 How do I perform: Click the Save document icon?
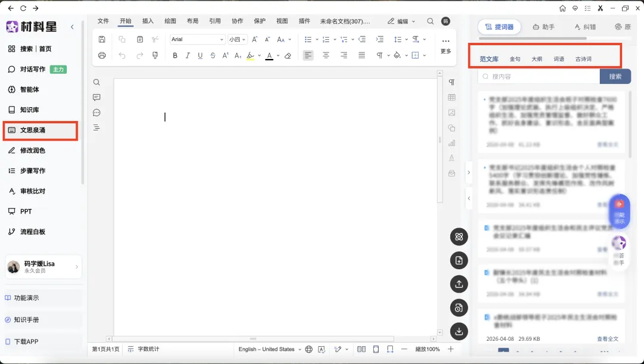[102, 39]
